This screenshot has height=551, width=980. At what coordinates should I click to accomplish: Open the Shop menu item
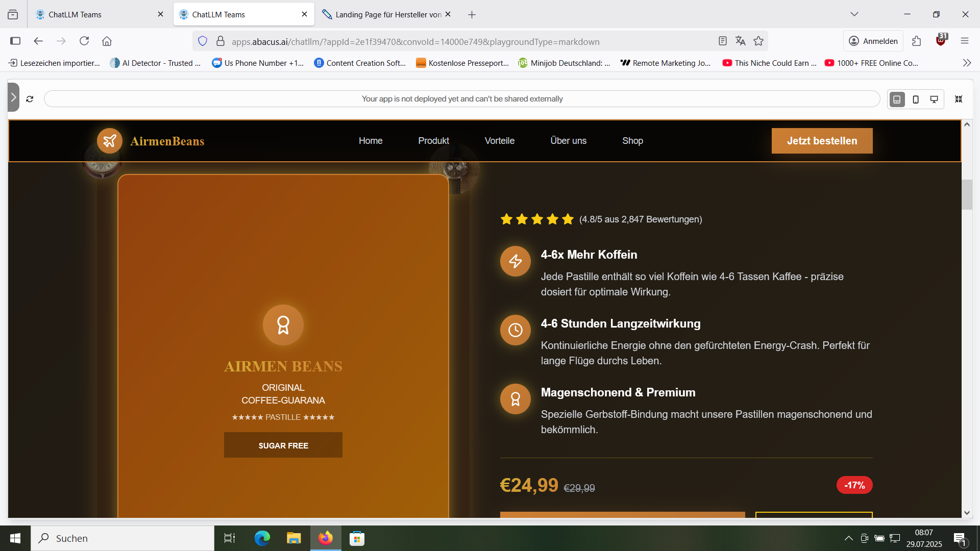(x=632, y=141)
